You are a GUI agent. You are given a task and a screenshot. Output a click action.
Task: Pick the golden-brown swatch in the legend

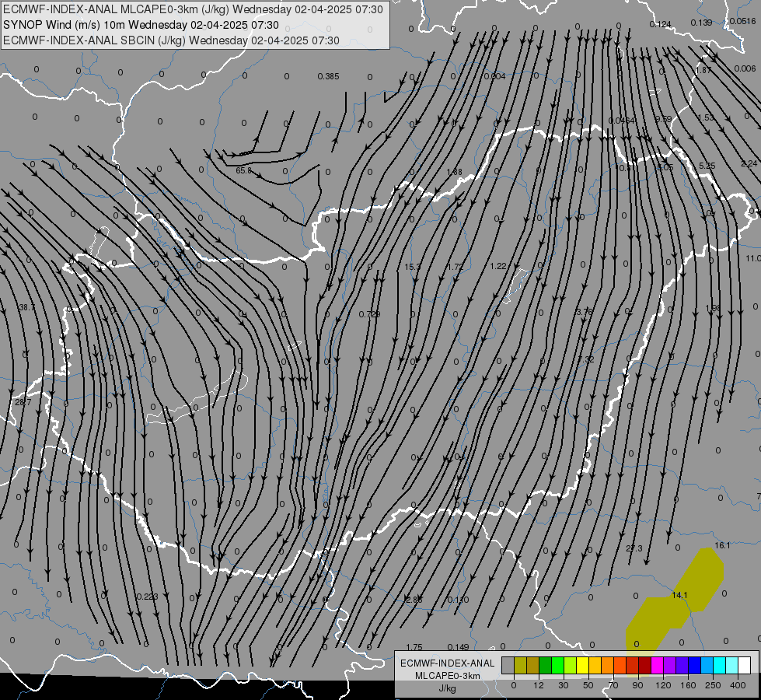coord(533,666)
